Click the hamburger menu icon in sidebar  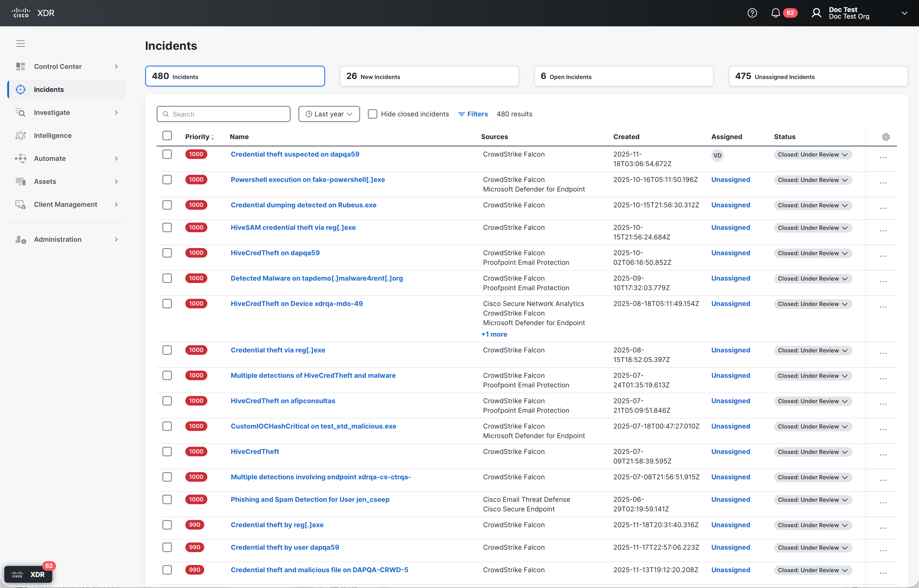(x=21, y=44)
